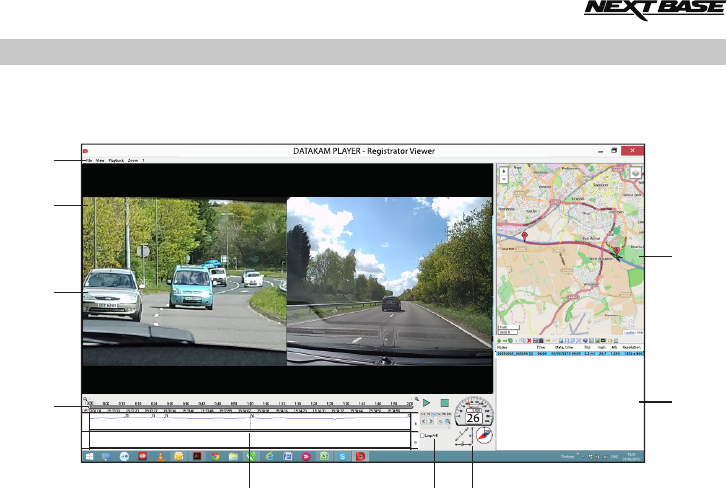The image size is (727, 488).
Task: Stop playback with the green square button
Action: point(445,403)
